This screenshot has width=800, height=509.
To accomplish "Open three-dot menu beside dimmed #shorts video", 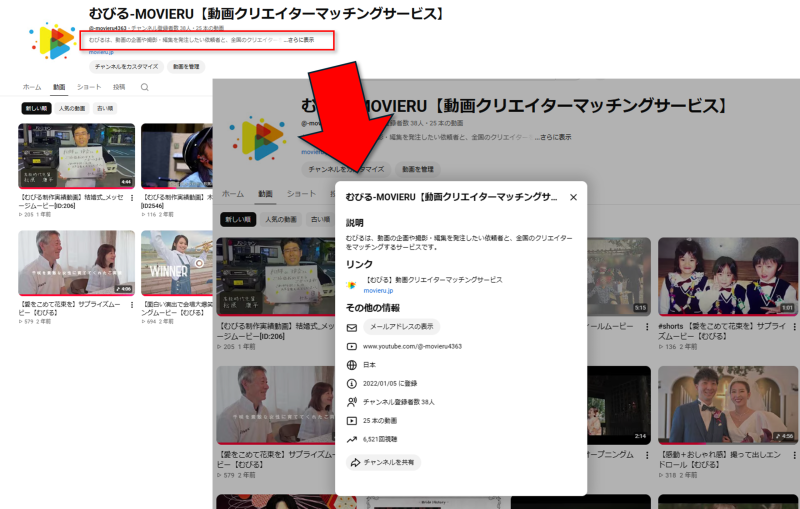I will point(794,327).
